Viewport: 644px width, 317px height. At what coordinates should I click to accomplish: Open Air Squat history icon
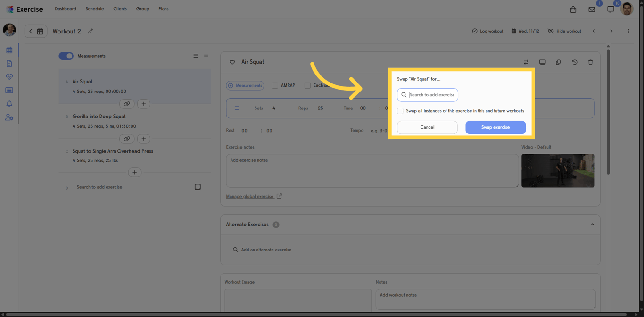point(574,62)
